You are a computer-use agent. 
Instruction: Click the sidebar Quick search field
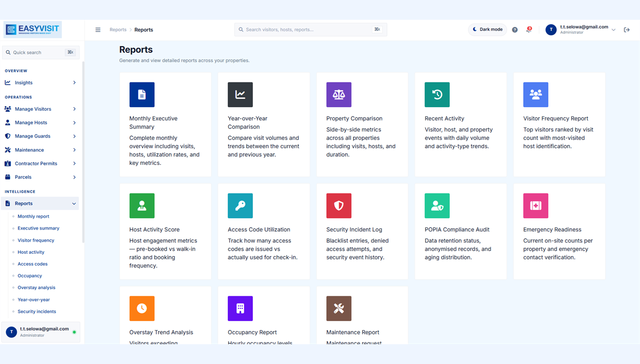coord(40,53)
